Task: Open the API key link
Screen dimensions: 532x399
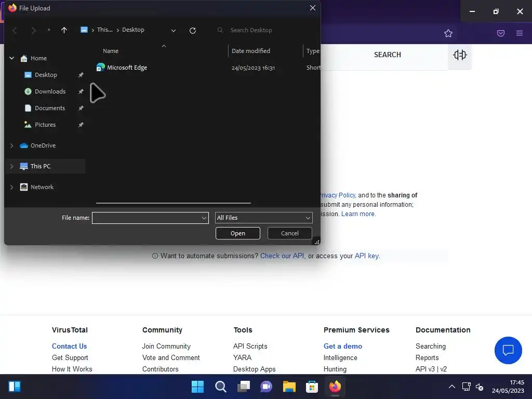Action: (x=367, y=256)
